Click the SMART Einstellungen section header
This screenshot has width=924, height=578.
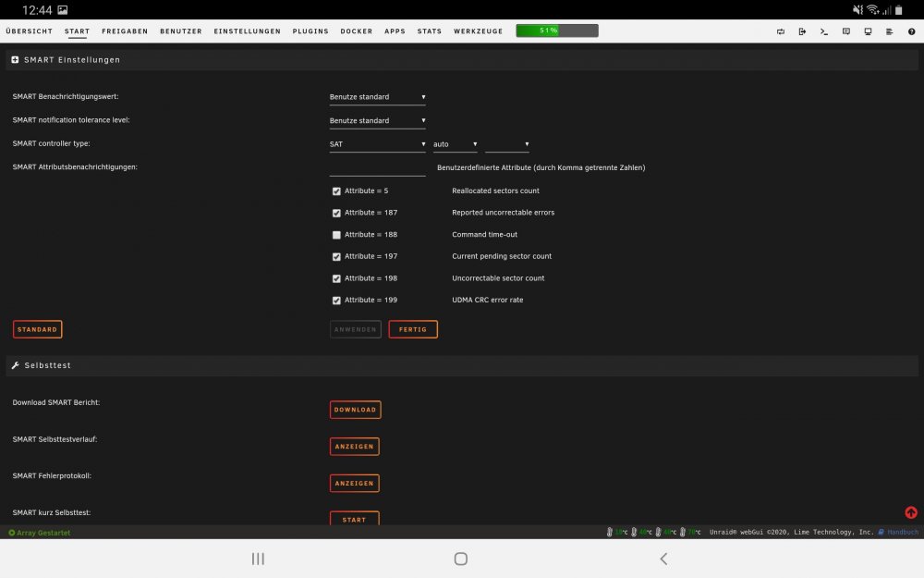click(462, 59)
